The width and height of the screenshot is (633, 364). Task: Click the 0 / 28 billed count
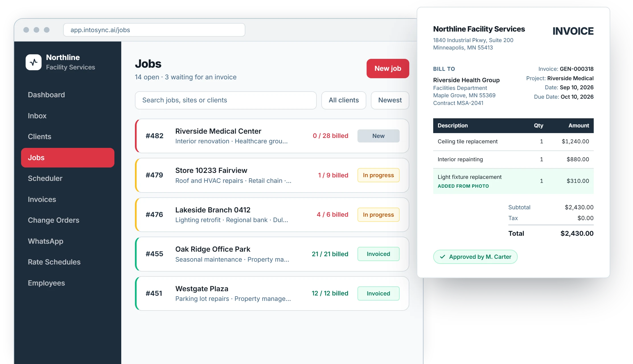[x=330, y=136]
